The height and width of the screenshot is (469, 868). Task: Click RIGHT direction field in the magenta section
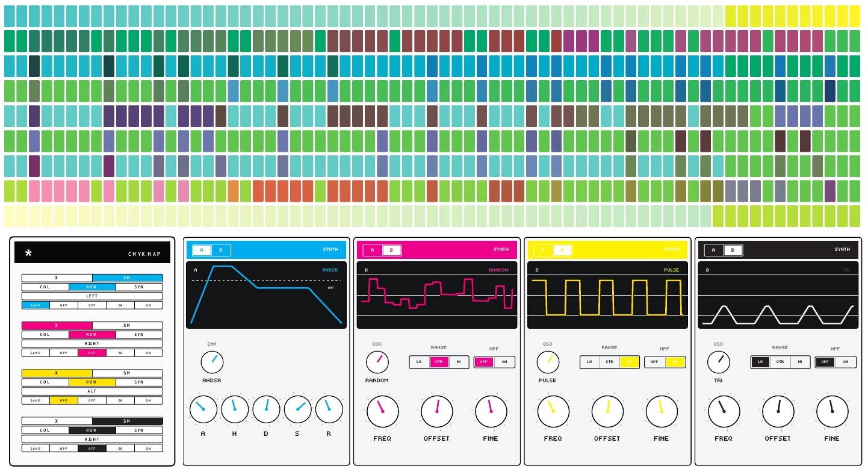(92, 344)
